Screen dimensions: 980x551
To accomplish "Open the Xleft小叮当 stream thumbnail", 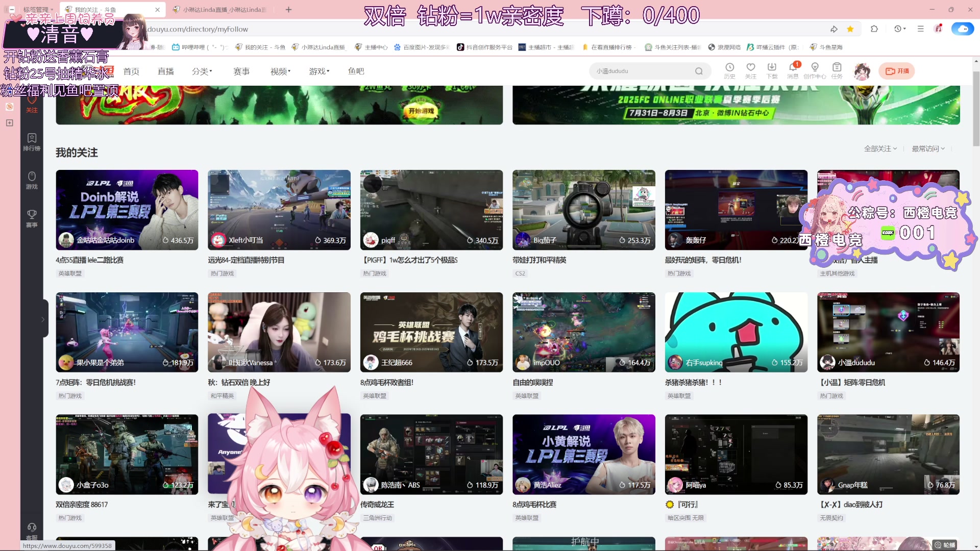I will coord(279,210).
